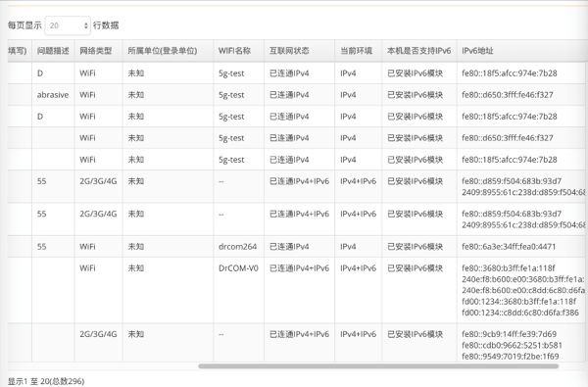
Task: Click the 显示1 至 20(总数296) summary text
Action: click(x=46, y=381)
